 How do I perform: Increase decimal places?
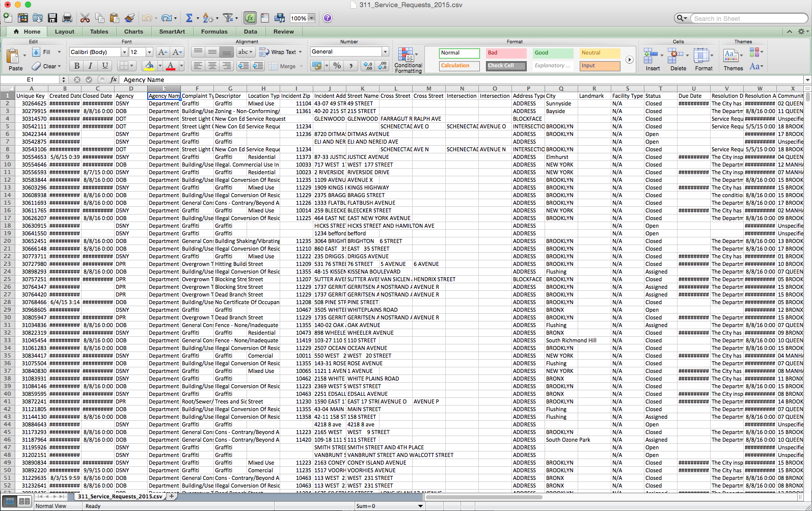pos(368,66)
